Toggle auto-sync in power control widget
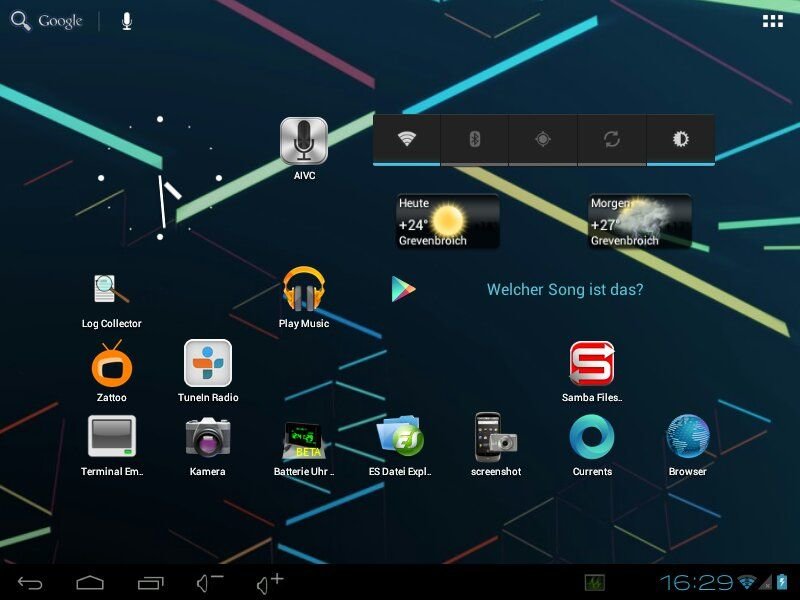The image size is (800, 600). click(x=612, y=139)
